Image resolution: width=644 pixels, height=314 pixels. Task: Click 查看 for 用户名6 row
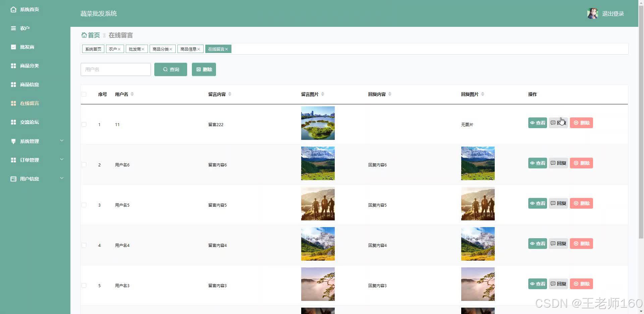click(538, 163)
